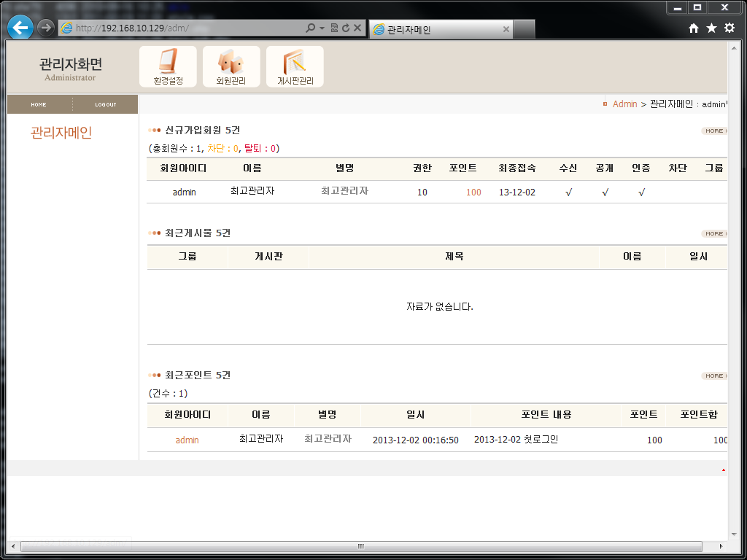Image resolution: width=747 pixels, height=560 pixels.
Task: Open address bar autocomplete dropdown arrow
Action: (322, 28)
